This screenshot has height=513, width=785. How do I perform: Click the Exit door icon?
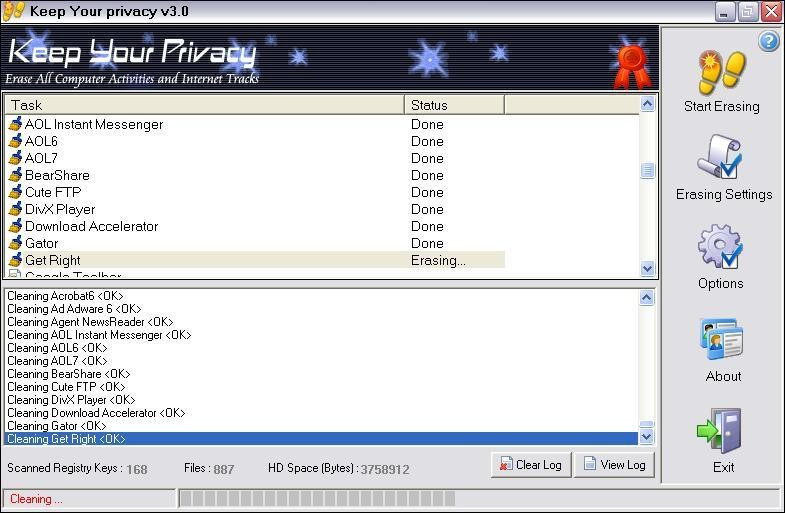tap(719, 430)
